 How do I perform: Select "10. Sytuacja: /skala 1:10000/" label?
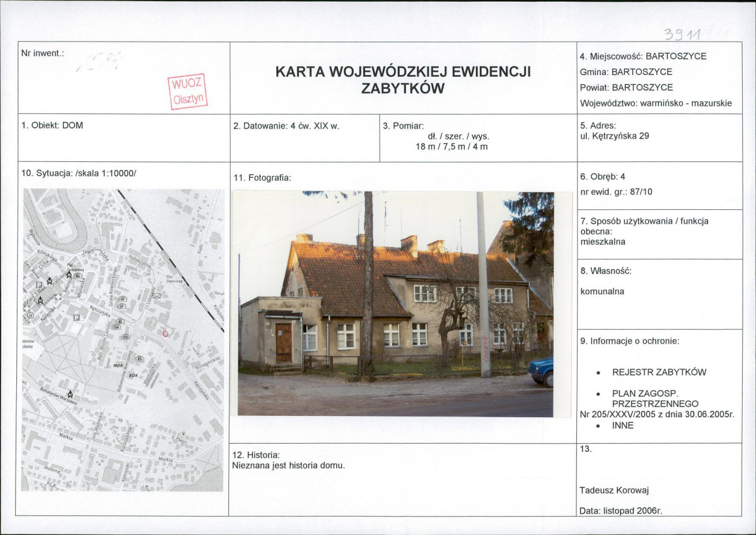(x=79, y=173)
